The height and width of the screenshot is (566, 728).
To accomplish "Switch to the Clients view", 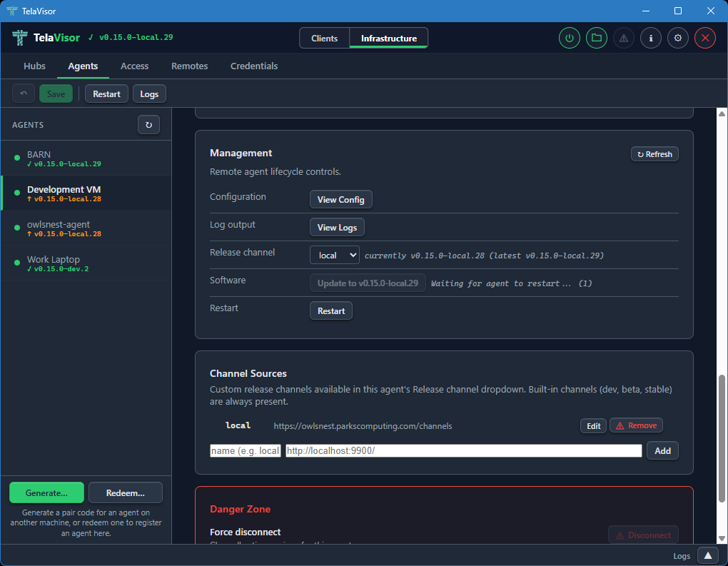I will 324,38.
